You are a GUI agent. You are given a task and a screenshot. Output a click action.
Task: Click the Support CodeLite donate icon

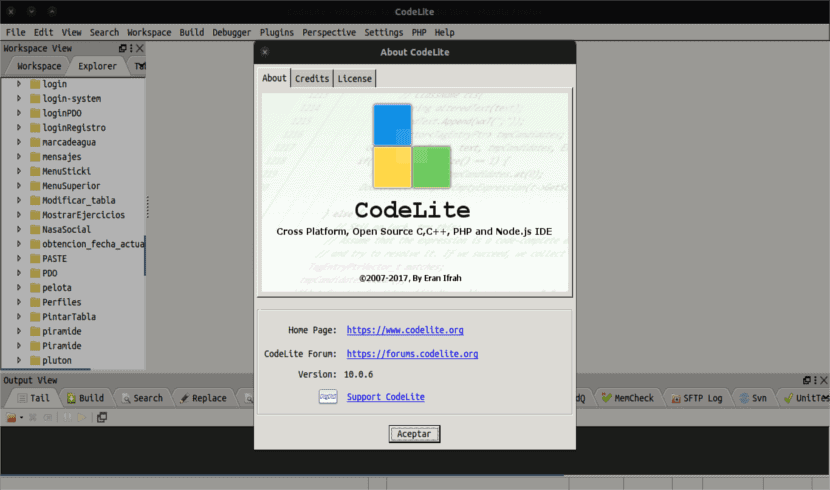click(x=327, y=397)
